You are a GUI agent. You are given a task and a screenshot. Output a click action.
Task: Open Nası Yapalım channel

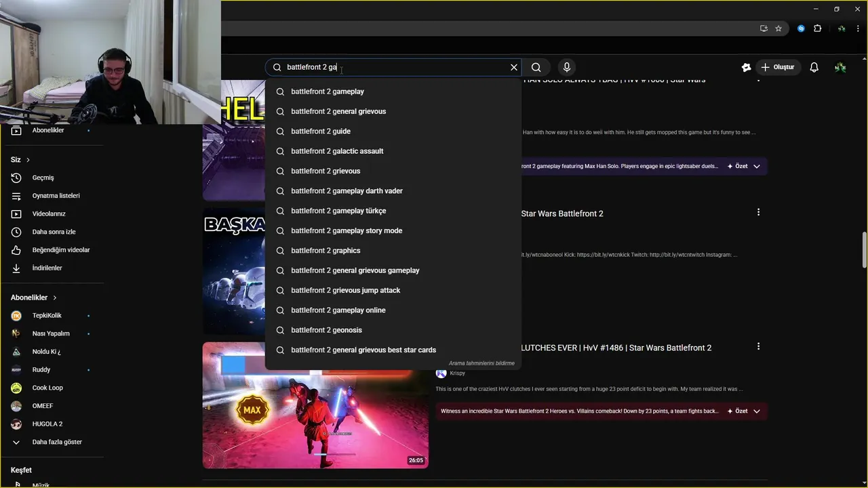click(52, 333)
